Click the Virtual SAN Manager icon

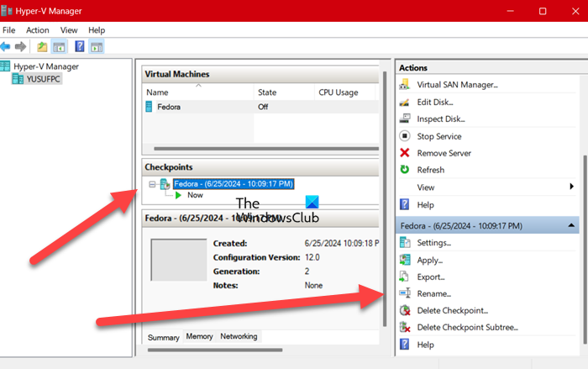point(404,84)
